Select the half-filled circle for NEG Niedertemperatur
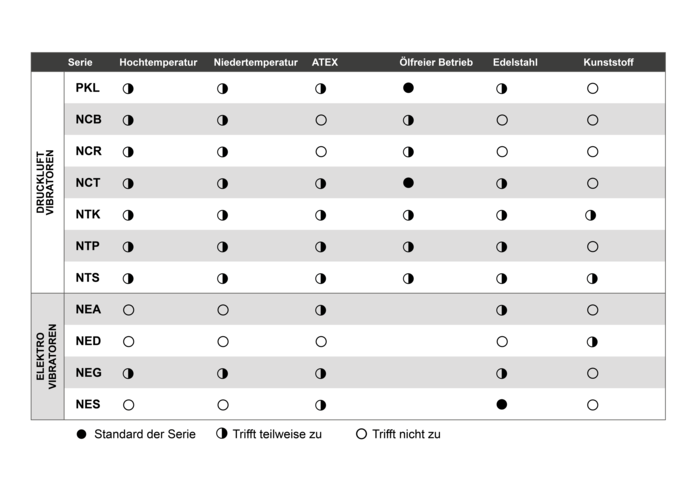This screenshot has height=481, width=700. [x=223, y=373]
